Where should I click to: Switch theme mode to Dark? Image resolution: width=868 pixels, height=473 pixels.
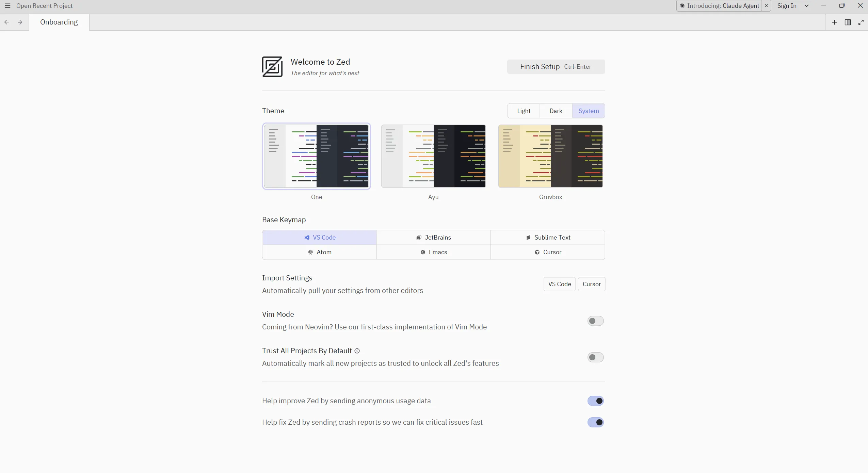click(556, 111)
